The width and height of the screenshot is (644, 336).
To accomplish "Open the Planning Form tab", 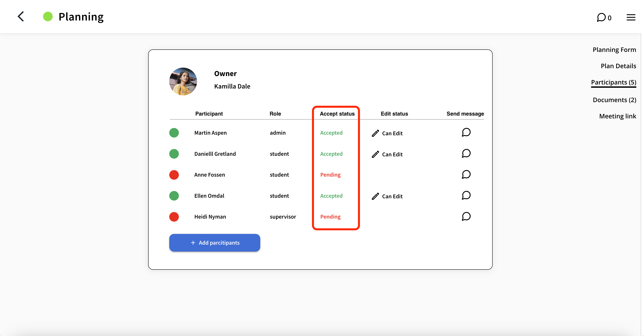I will coord(614,50).
